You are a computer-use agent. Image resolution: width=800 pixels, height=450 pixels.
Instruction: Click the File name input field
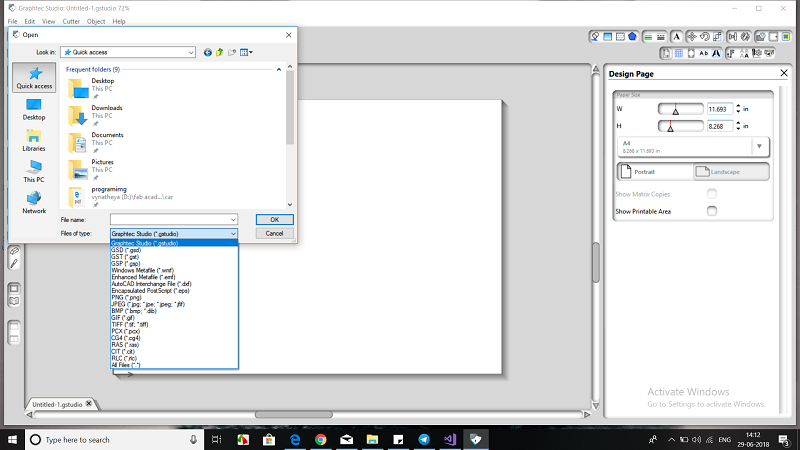coord(169,219)
